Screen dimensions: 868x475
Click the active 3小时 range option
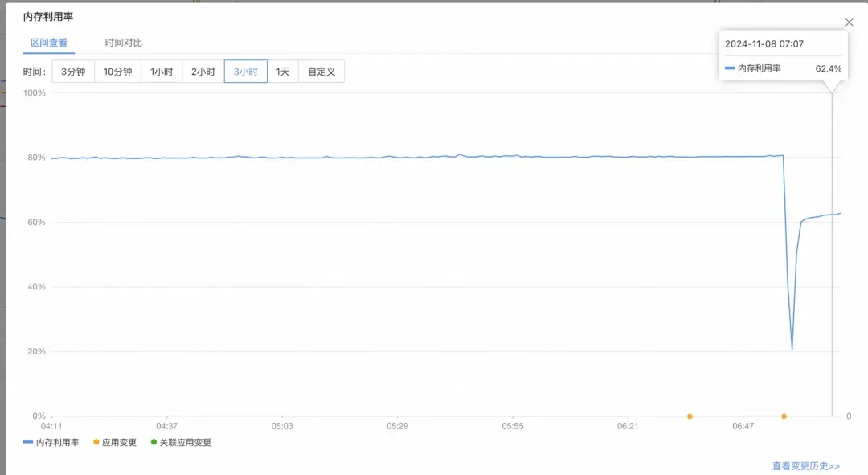coord(245,72)
